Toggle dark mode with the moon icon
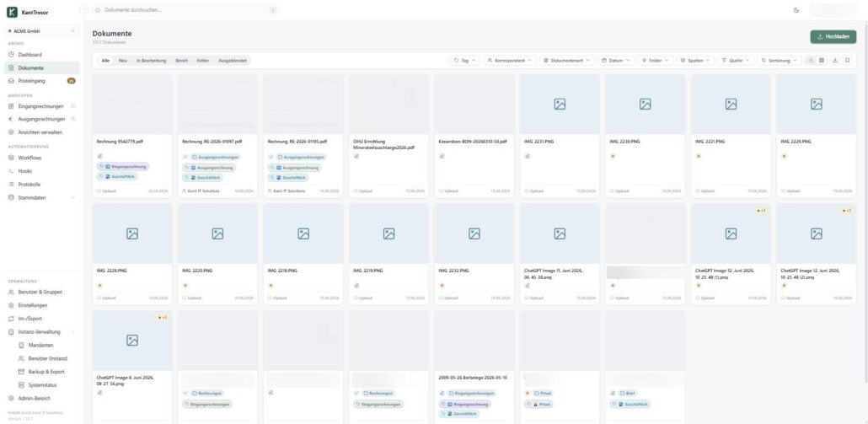The image size is (868, 424). click(796, 10)
